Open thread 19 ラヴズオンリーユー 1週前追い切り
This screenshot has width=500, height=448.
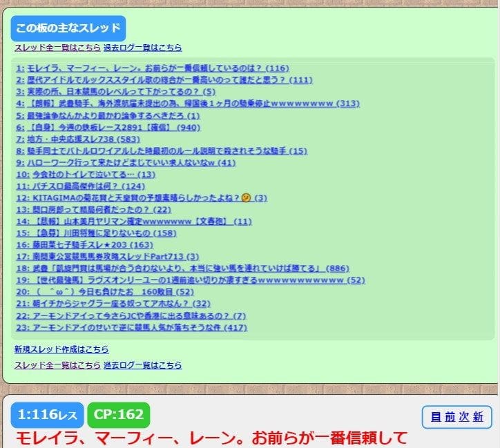pos(190,280)
